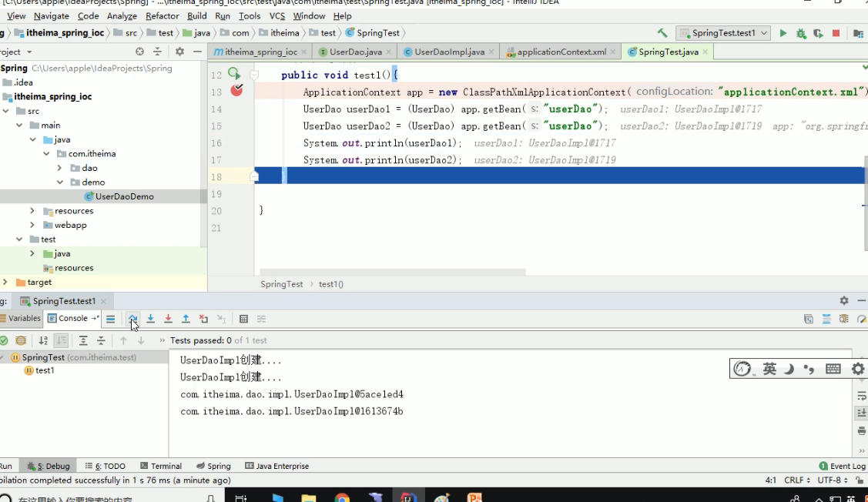Select test1 in test results tree
868x502 pixels.
pos(40,371)
